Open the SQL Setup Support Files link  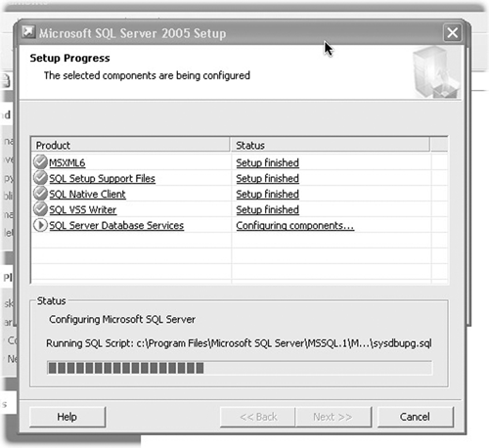tap(102, 178)
